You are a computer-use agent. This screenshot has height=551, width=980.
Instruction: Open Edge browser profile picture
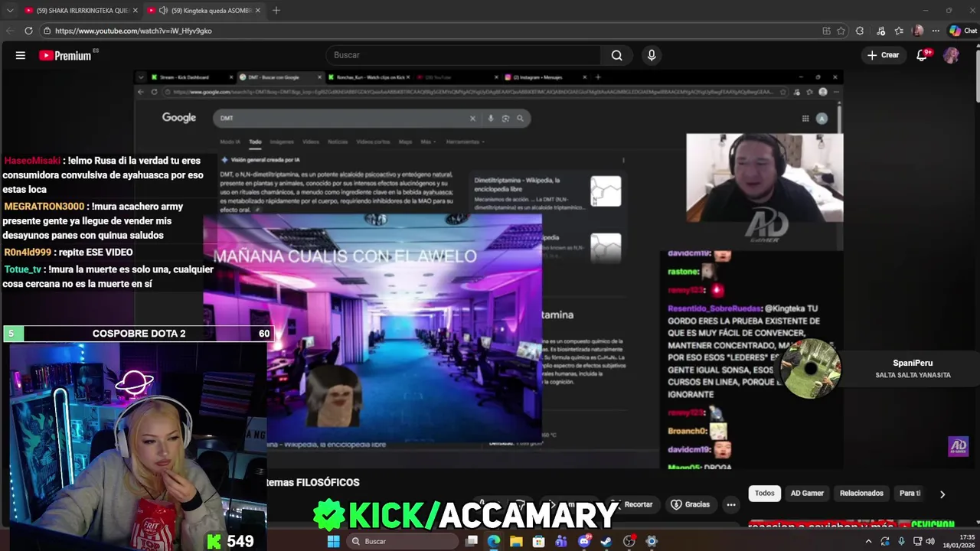(918, 31)
